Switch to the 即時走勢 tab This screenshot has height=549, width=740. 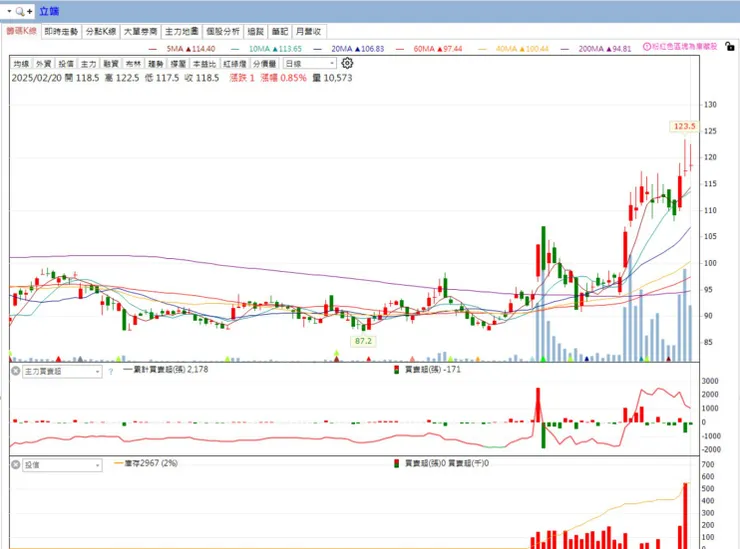coord(61,32)
